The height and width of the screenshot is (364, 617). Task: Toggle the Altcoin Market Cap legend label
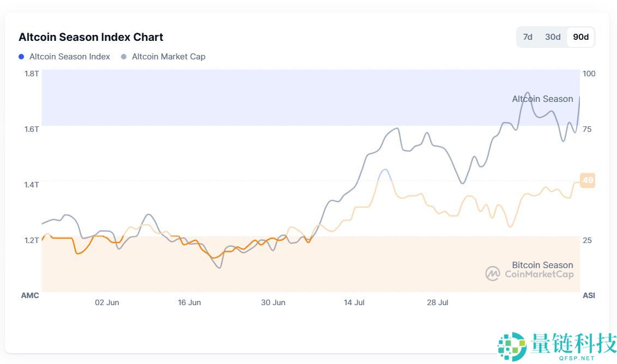(168, 57)
